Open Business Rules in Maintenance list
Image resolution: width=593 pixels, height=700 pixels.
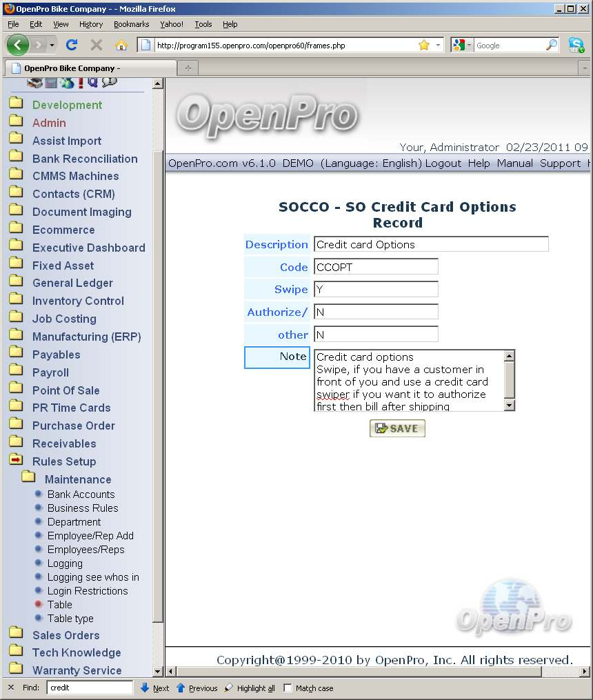(83, 508)
